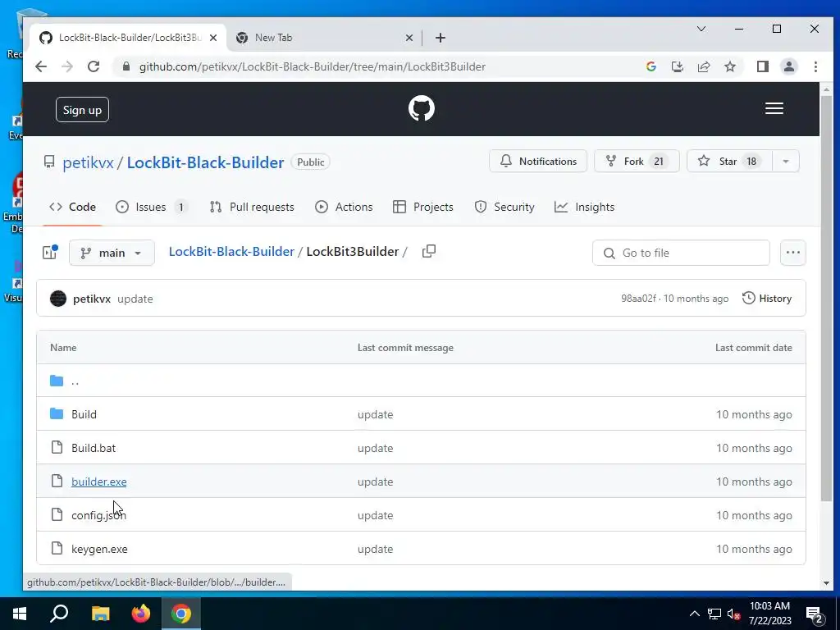Click commit message 'update' in keygen.exe row

coord(375,550)
